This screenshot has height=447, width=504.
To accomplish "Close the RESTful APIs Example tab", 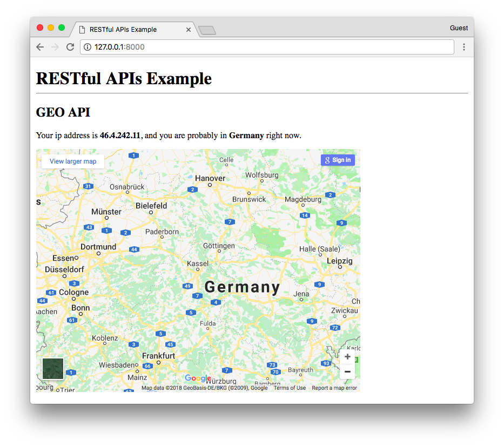I will pos(189,30).
